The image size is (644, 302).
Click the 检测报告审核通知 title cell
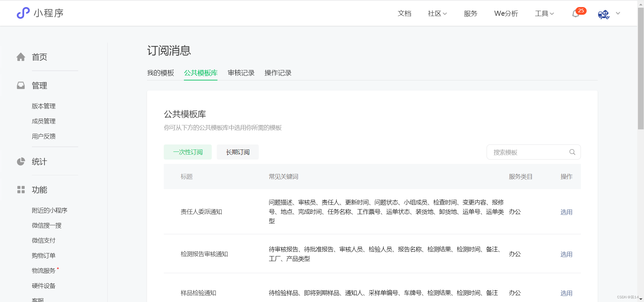click(204, 254)
